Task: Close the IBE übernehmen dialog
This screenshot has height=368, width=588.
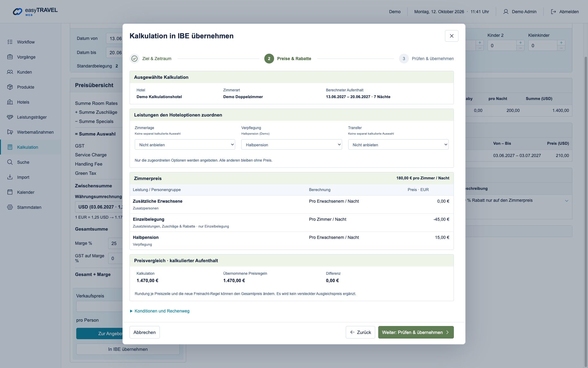Action: [x=451, y=36]
